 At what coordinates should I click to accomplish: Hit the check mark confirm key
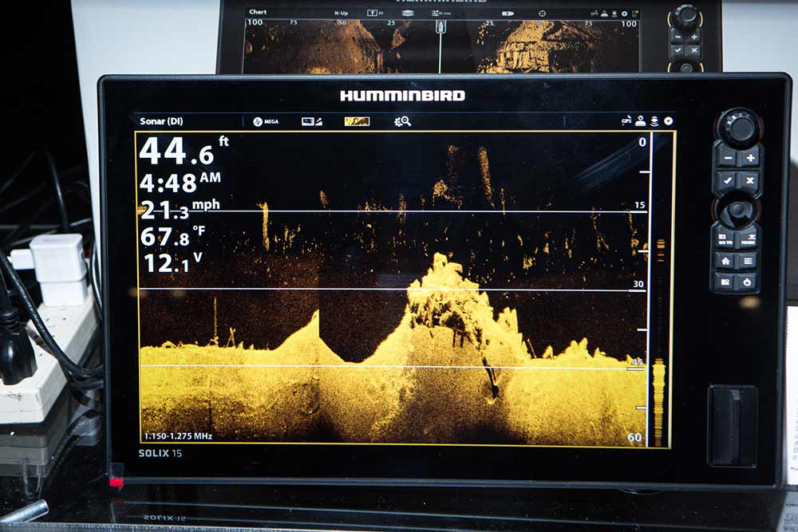(x=727, y=181)
